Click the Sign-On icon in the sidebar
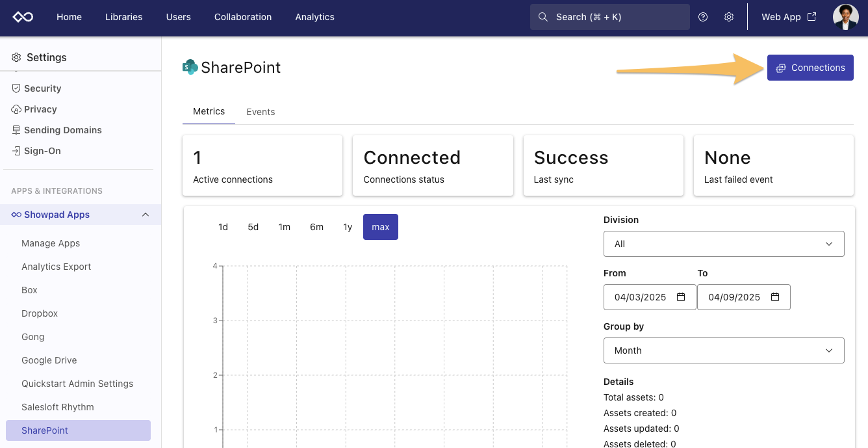Viewport: 868px width, 448px height. pyautogui.click(x=15, y=150)
